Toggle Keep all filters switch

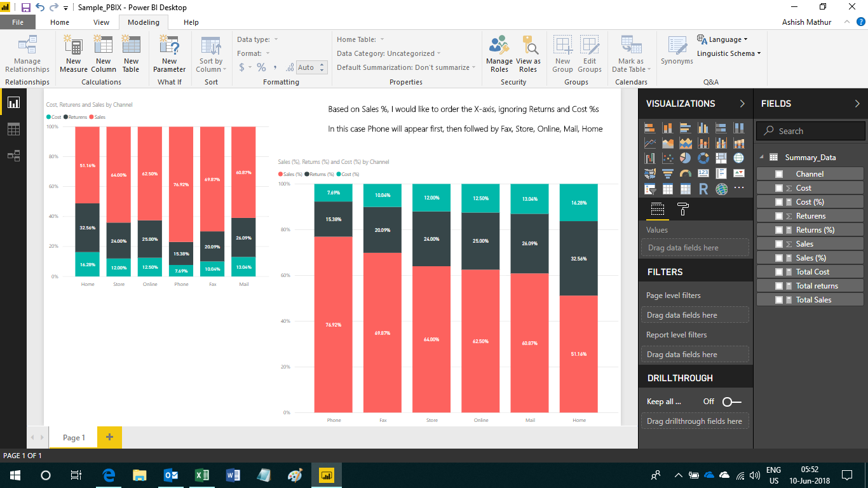[732, 402]
